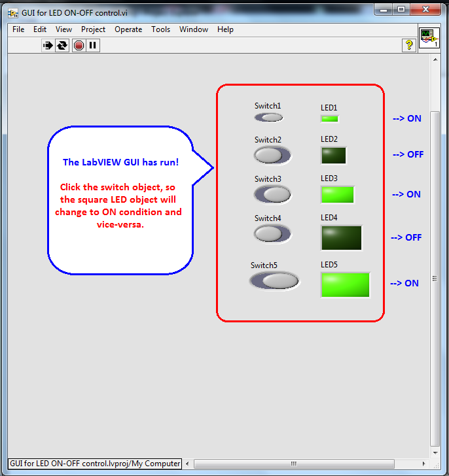Click the dark LED2 indicator

(x=334, y=156)
